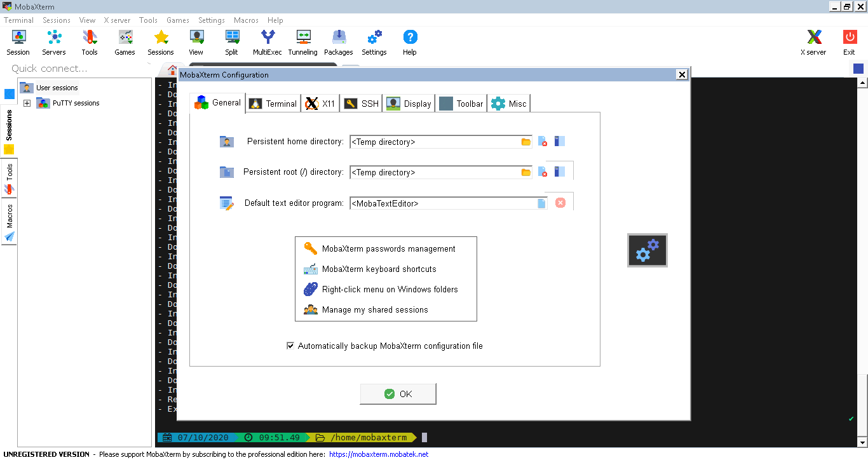Screen dimensions: 868x460
Task: Switch to the Toolbar settings tab
Action: coord(461,104)
